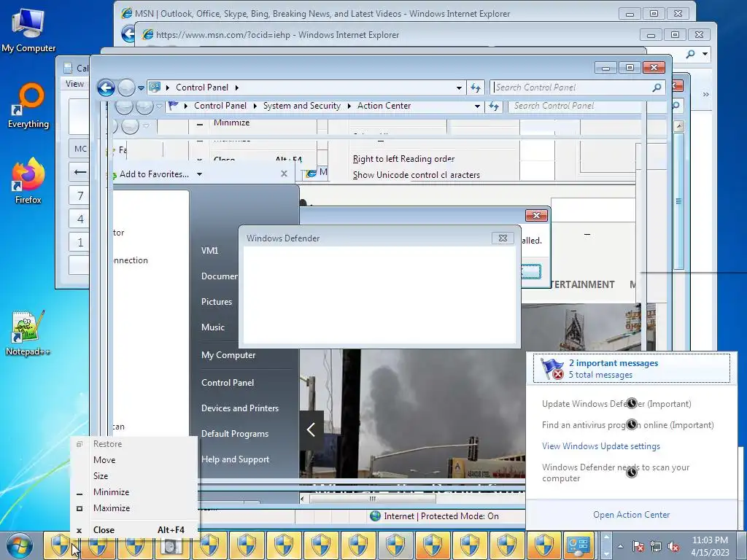Screen dimensions: 747x560
Task: Open the Action Center address bar dropdown
Action: [477, 106]
